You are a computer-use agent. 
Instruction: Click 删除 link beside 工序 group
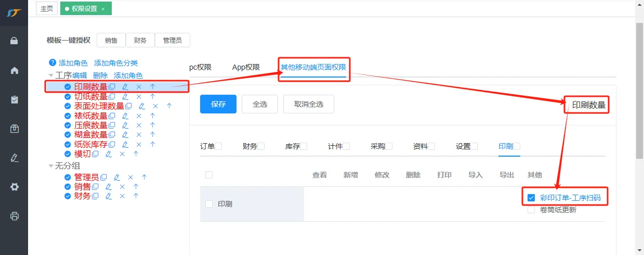[100, 75]
